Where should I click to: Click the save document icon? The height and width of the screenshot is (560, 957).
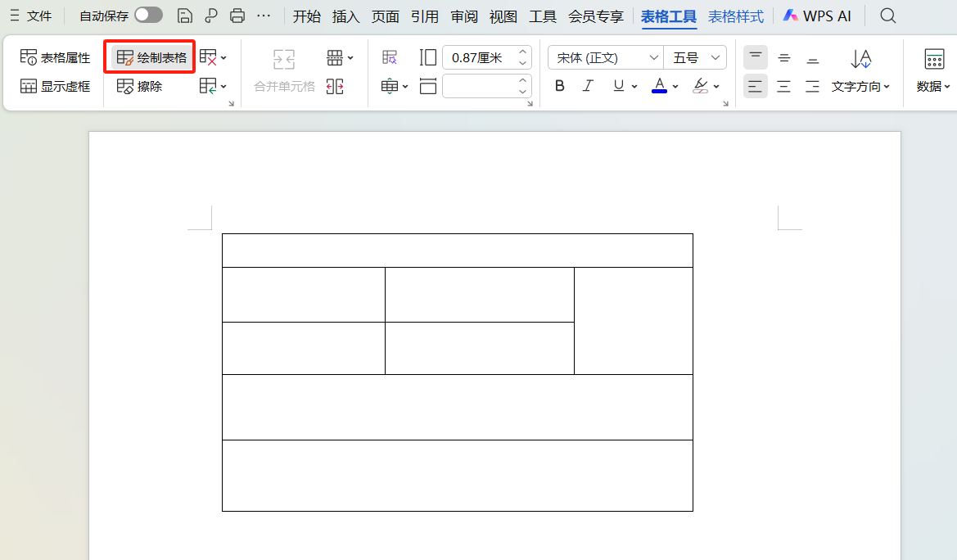pos(186,16)
